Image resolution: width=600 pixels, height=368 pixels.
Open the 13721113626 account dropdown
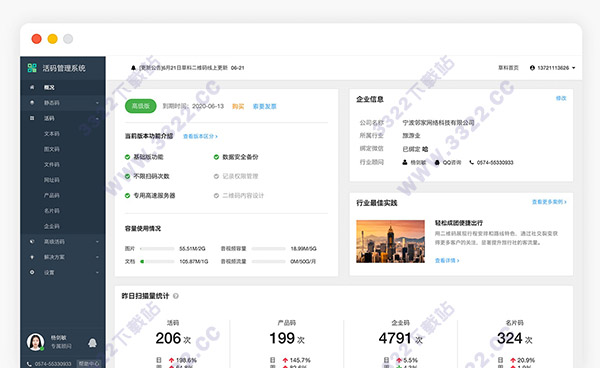click(x=574, y=68)
